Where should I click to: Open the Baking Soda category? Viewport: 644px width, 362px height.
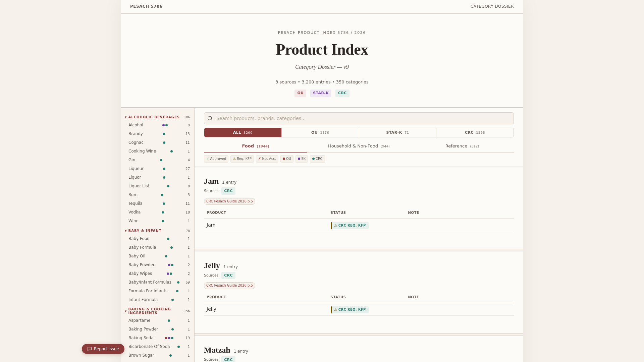(x=141, y=338)
